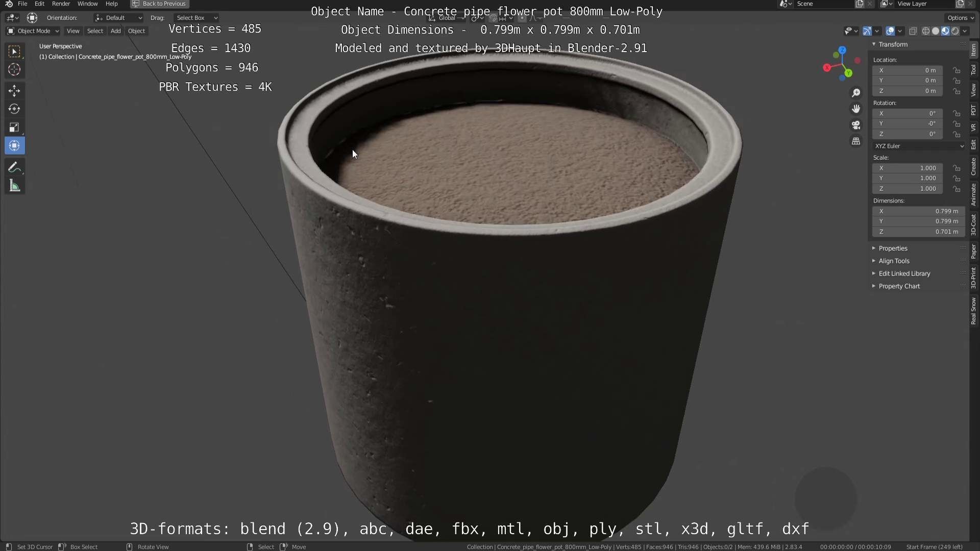Open the Edit menu
Image resolution: width=980 pixels, height=551 pixels.
(x=39, y=4)
